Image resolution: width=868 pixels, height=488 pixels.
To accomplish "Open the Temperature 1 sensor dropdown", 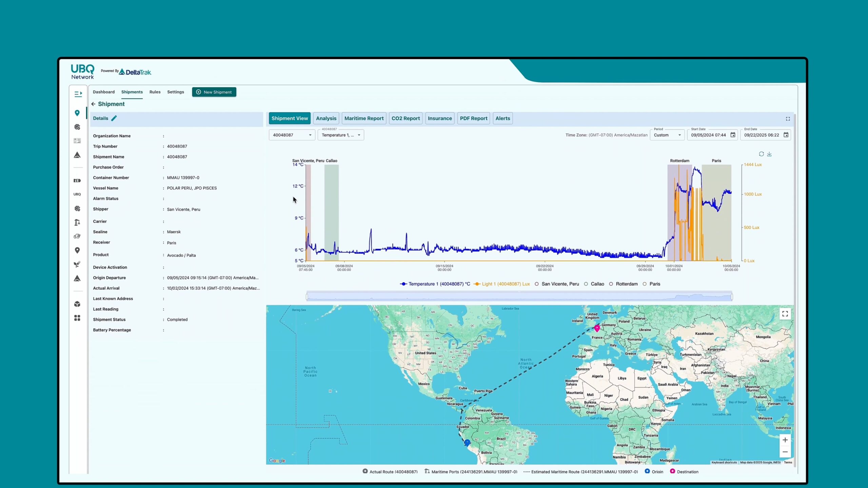I will click(x=340, y=135).
